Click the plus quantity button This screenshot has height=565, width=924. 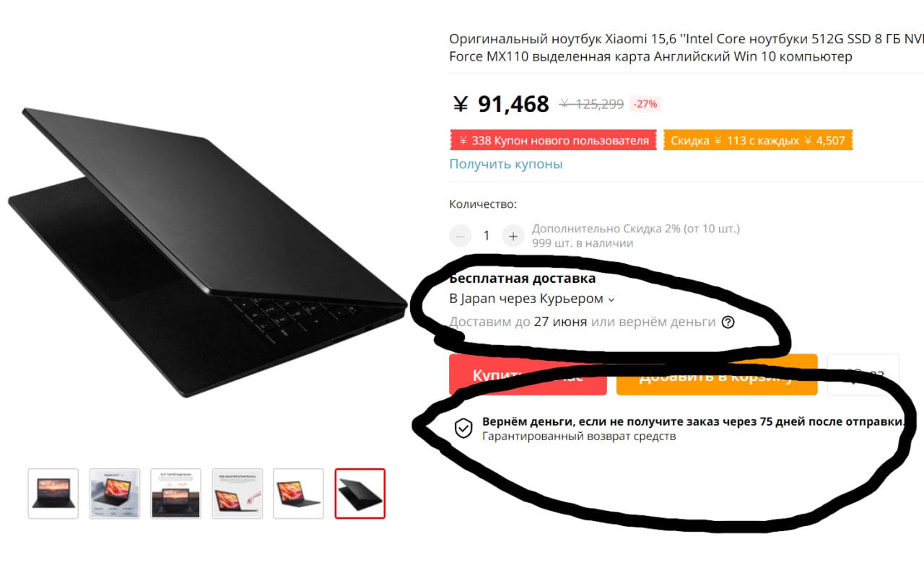(513, 236)
